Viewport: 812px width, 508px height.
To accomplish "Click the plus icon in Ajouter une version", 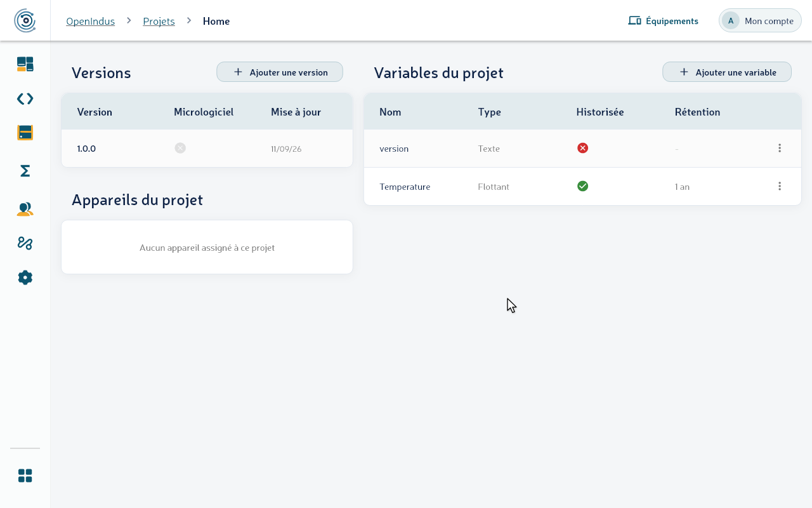I will (238, 72).
